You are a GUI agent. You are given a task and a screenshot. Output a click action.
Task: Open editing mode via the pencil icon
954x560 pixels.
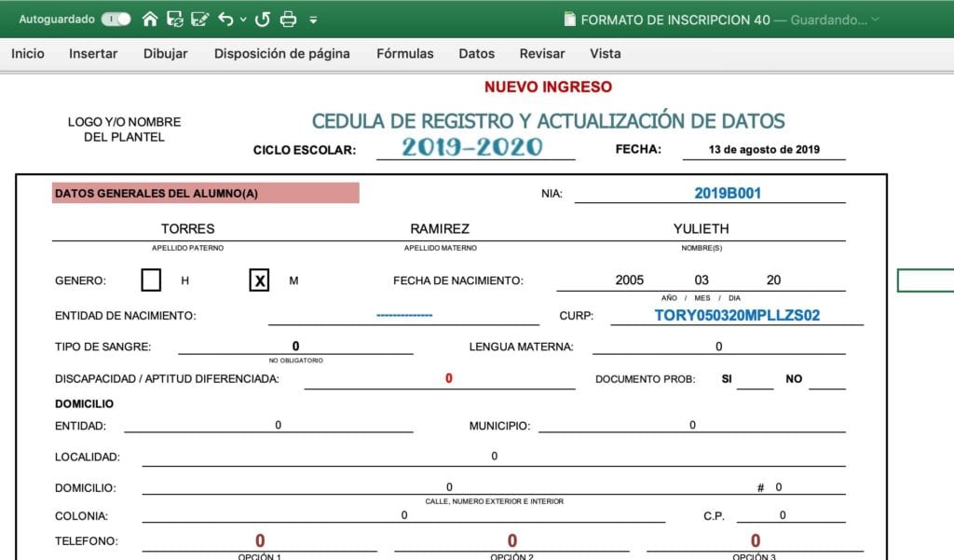[x=200, y=18]
